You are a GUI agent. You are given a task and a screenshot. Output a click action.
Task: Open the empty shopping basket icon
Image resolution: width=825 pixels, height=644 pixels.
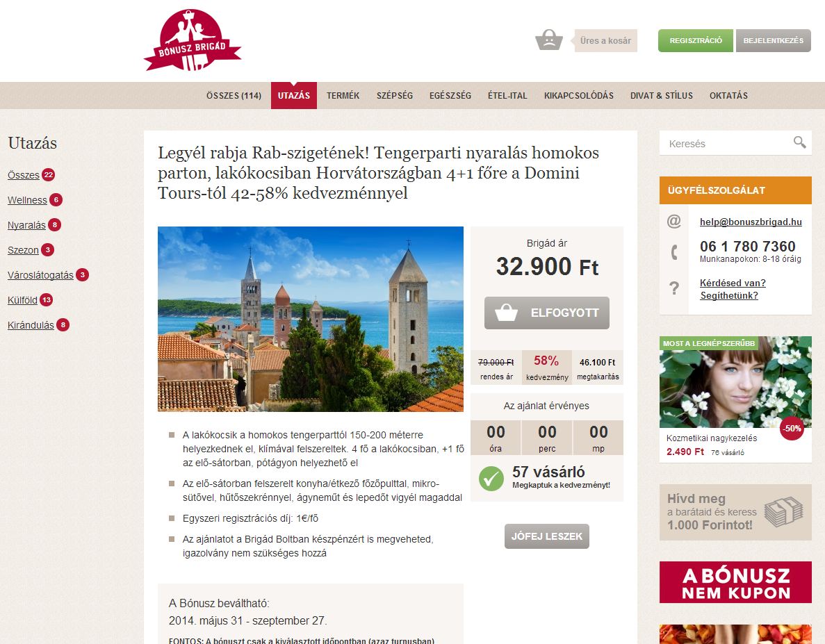point(549,40)
